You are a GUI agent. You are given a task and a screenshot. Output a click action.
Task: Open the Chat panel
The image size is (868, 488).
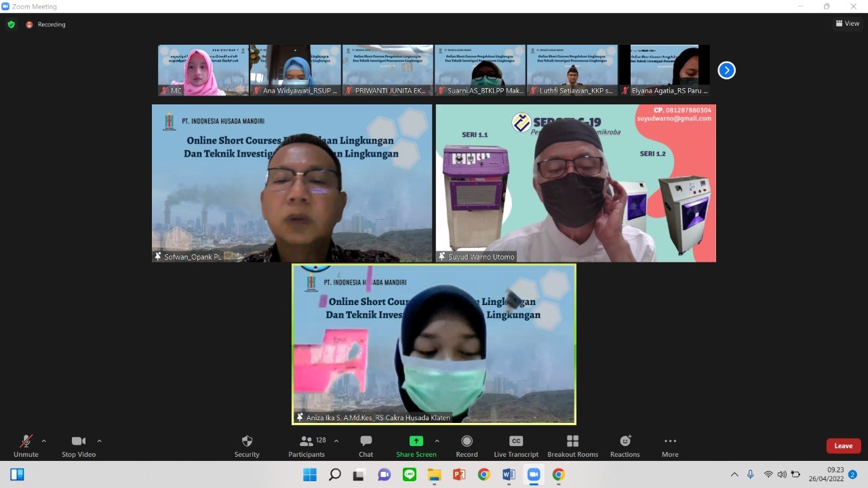click(x=366, y=441)
